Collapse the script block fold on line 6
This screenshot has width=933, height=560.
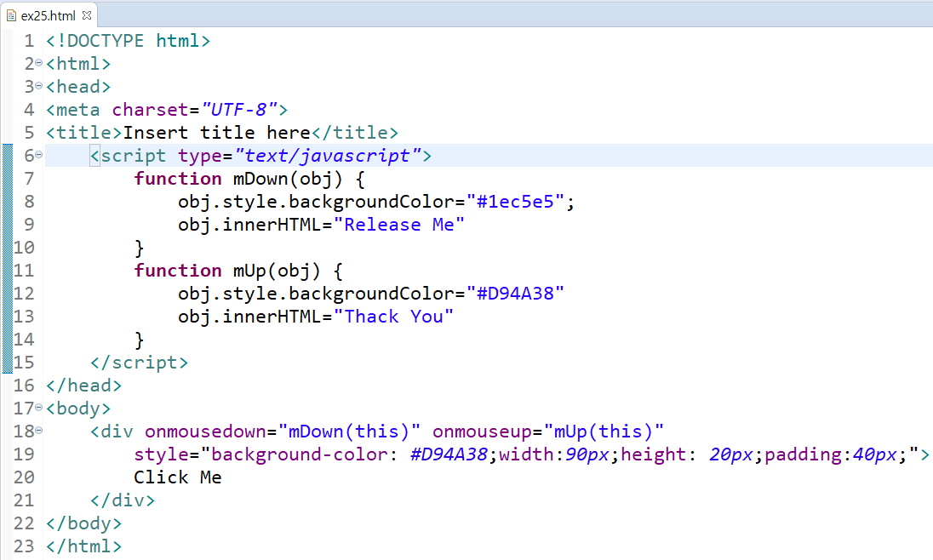38,155
